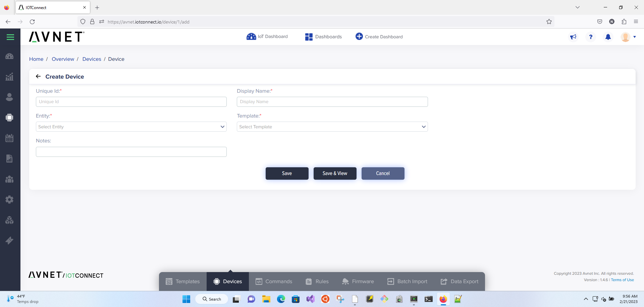Click the Save & View button
This screenshot has width=644, height=307.
[x=335, y=173]
